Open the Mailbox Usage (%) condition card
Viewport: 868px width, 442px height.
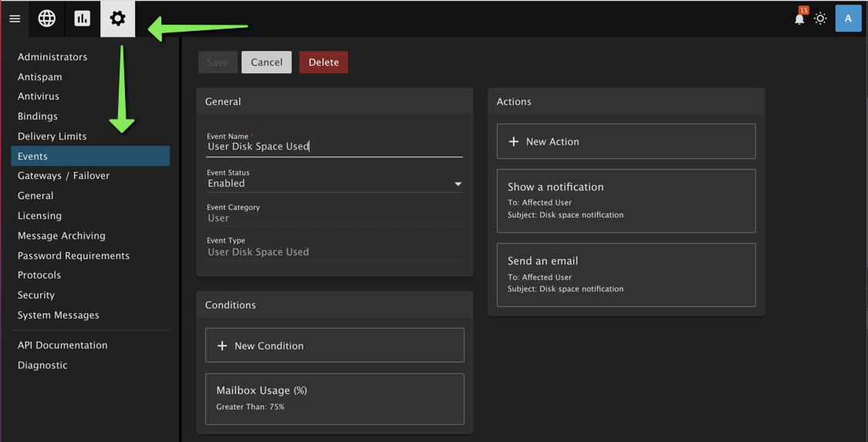[334, 399]
